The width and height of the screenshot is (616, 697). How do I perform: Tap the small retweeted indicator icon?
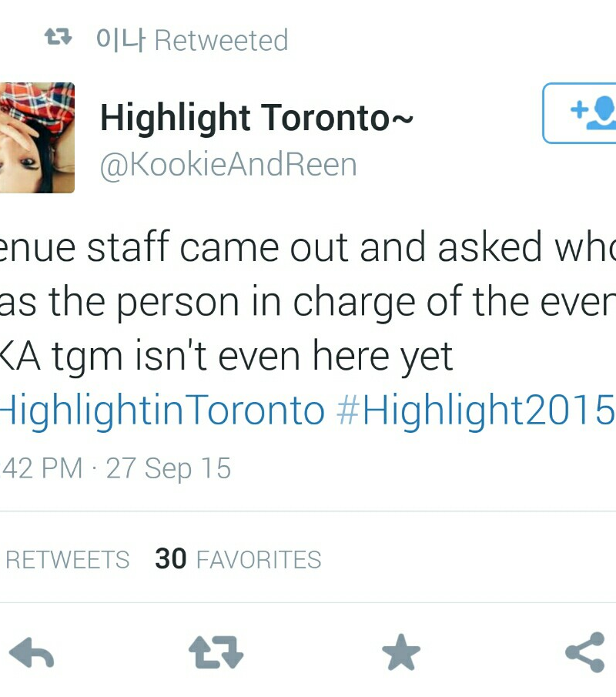(x=59, y=37)
